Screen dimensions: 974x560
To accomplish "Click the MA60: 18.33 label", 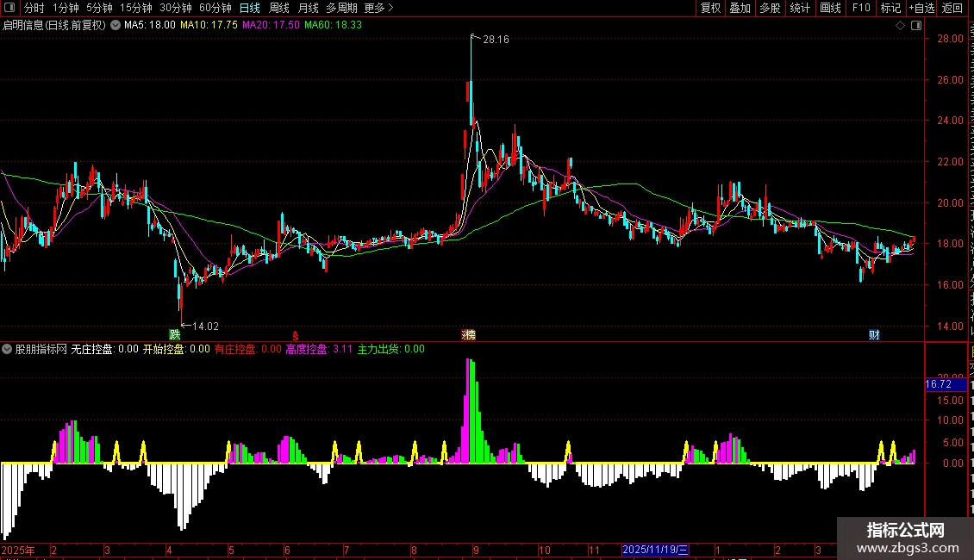I will tap(333, 25).
